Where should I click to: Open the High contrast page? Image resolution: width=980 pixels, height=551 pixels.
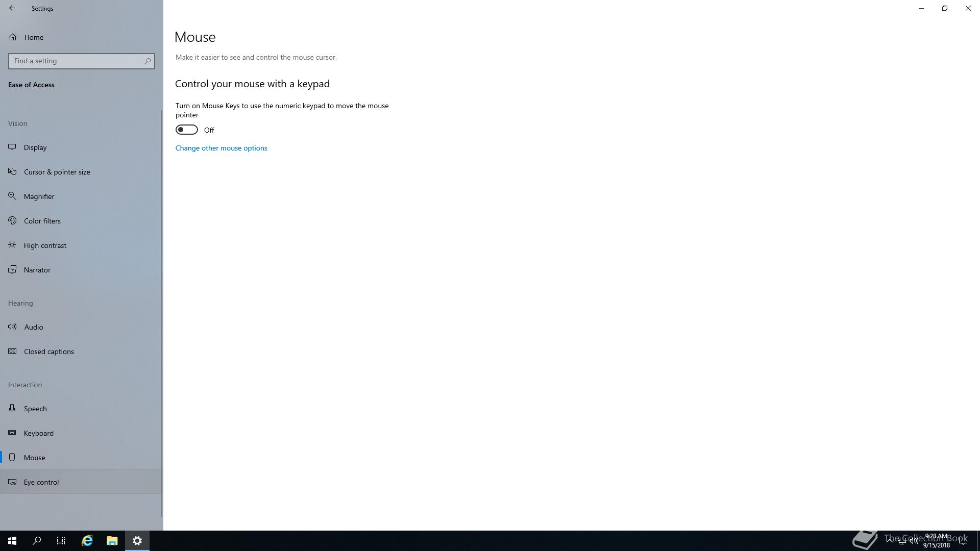click(x=82, y=245)
